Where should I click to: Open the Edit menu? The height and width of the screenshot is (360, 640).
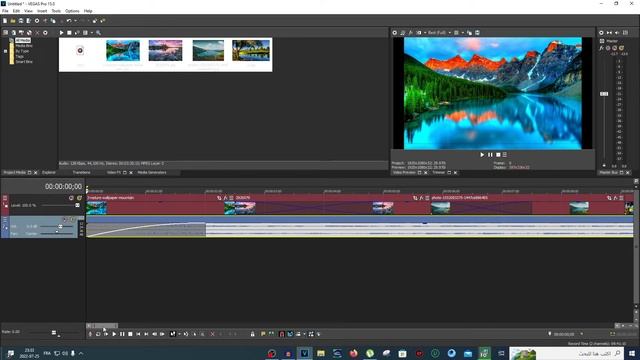point(16,11)
